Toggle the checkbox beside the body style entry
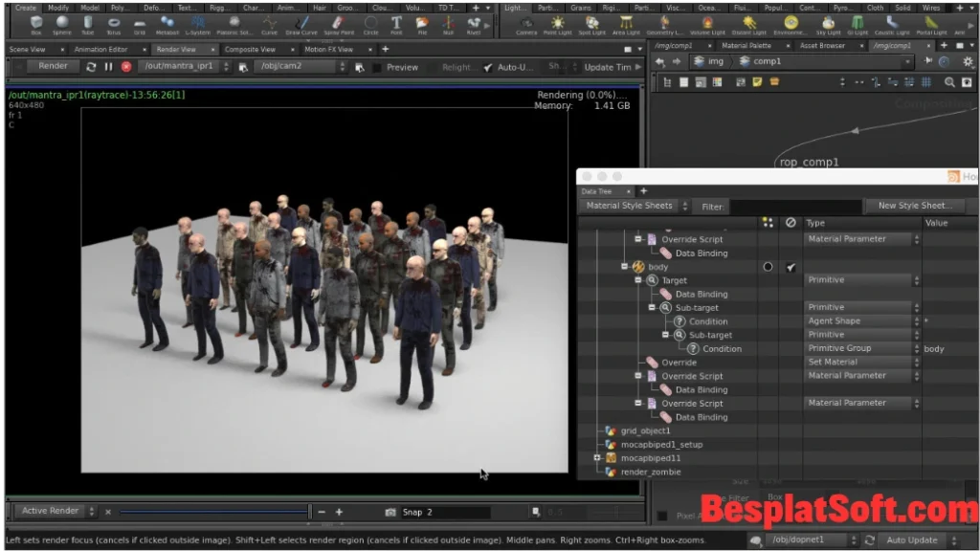This screenshot has height=551, width=980. click(x=791, y=267)
